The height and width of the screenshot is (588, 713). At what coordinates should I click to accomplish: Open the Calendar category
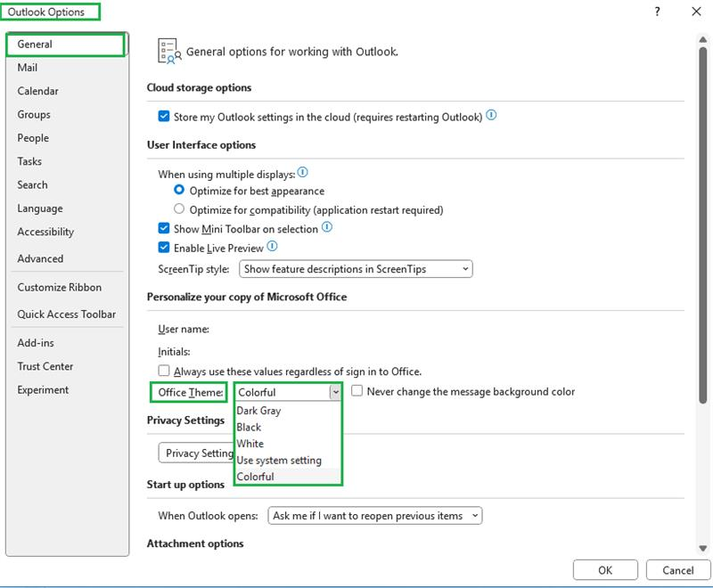[66, 91]
